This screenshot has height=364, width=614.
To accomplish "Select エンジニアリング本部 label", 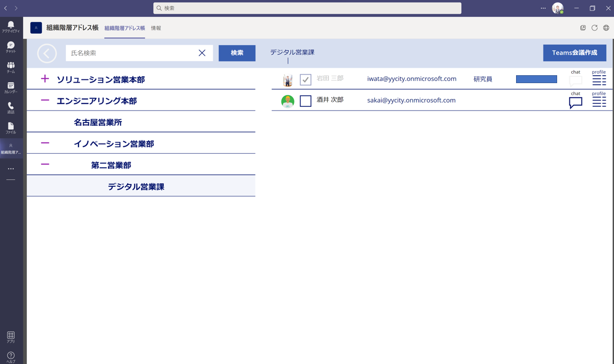I will click(97, 101).
